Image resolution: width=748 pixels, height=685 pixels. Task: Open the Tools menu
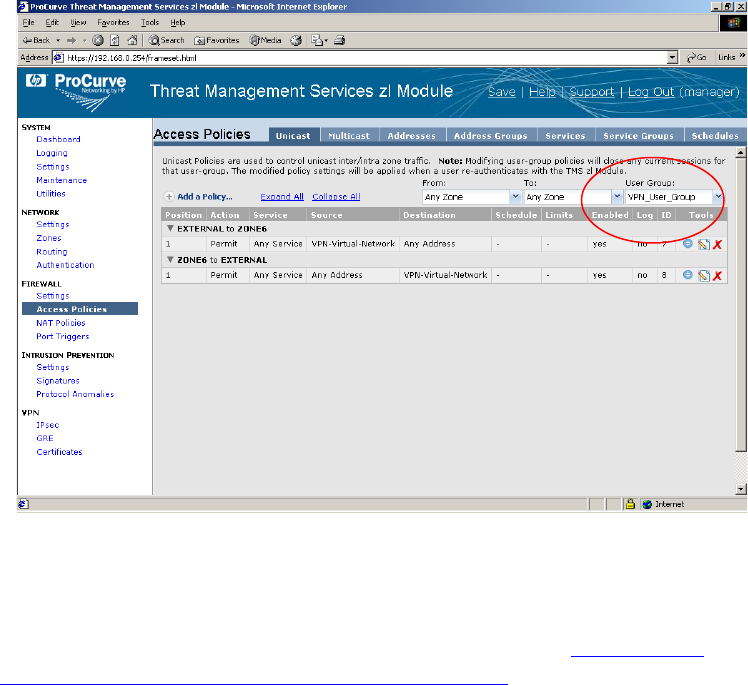(x=150, y=22)
